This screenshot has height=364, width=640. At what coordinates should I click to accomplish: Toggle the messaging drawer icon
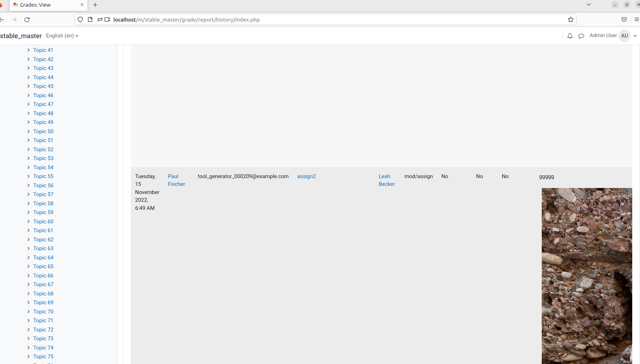click(x=581, y=36)
